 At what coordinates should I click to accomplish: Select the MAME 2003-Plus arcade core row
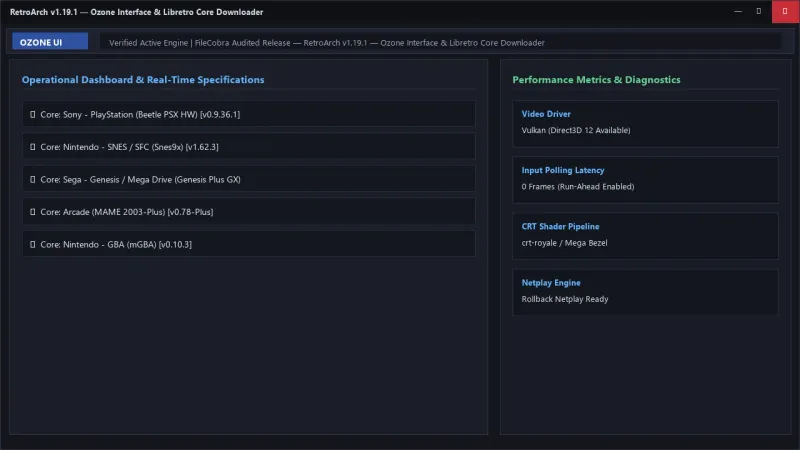click(249, 212)
